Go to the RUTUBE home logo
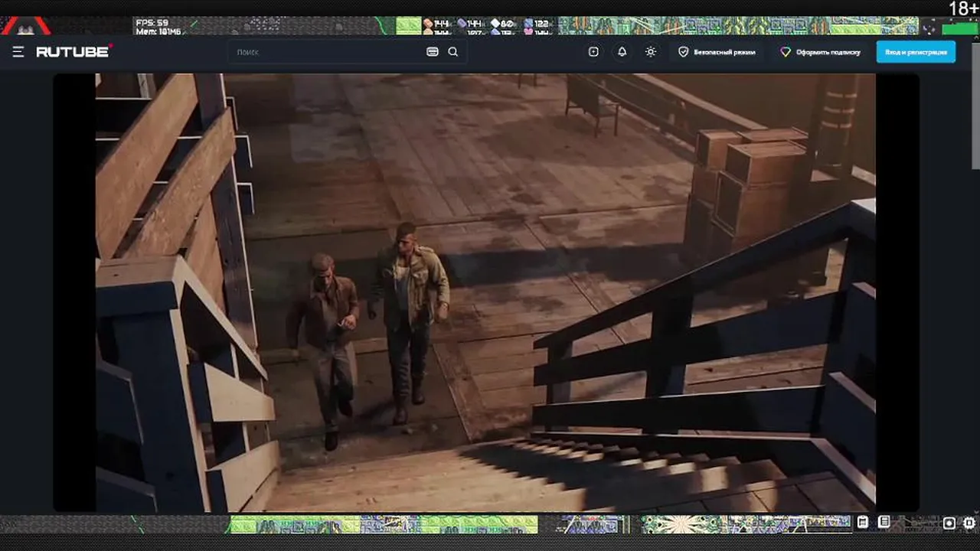 coord(74,51)
